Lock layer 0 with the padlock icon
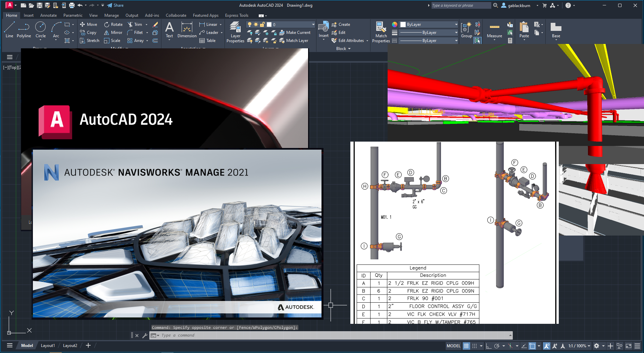 click(262, 24)
